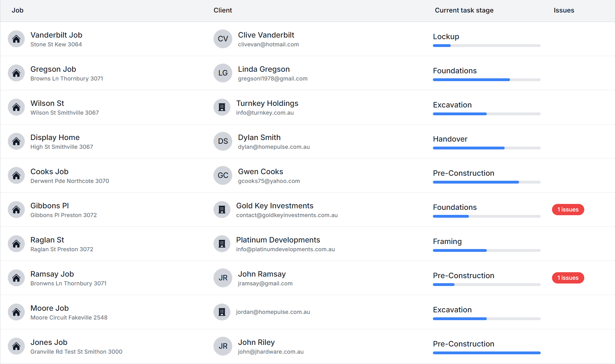Screen dimensions: 615x364
Task: Open the Moore Job entry
Action: [x=50, y=308]
